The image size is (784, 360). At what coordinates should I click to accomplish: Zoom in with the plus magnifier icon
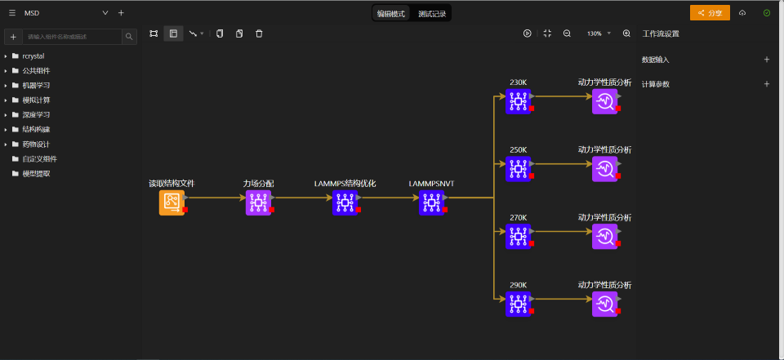coord(626,34)
